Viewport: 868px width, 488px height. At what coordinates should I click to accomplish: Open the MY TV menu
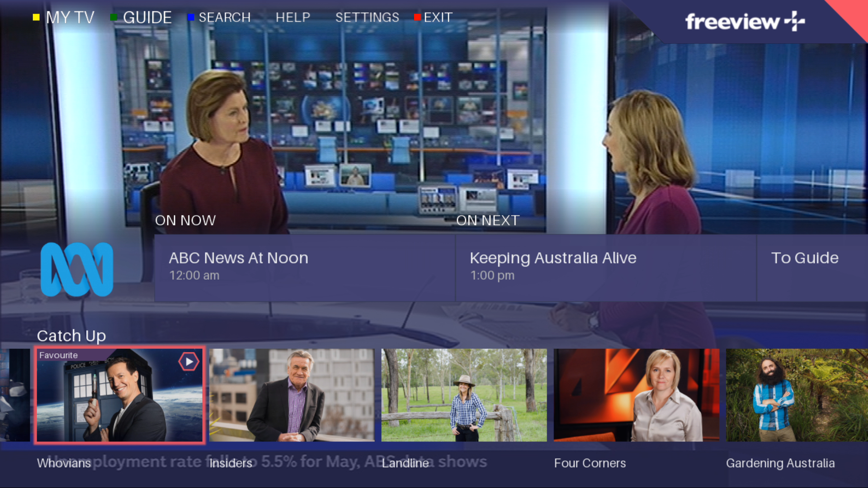70,18
